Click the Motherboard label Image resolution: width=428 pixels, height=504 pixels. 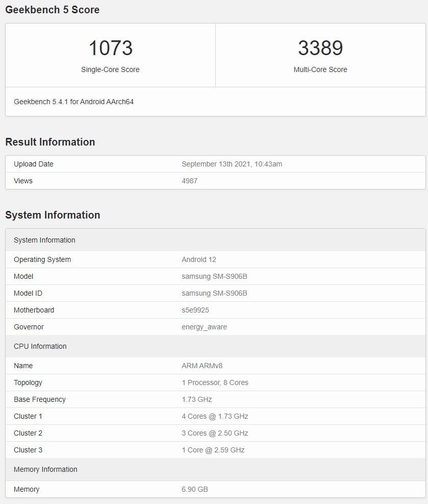point(34,310)
